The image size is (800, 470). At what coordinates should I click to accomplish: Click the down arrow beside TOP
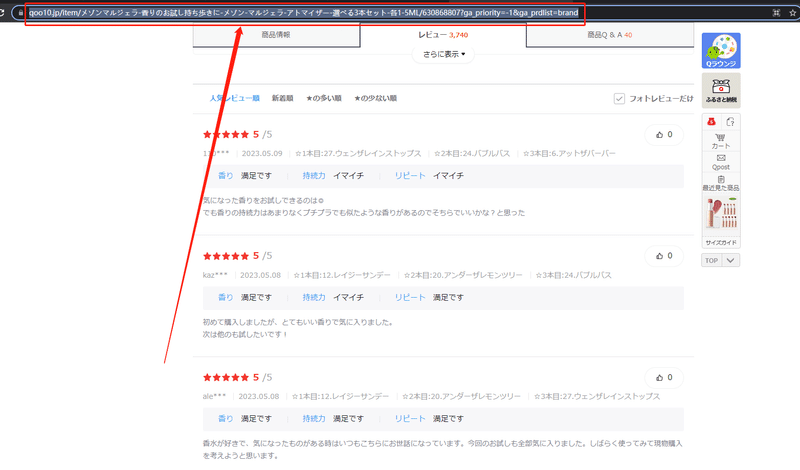(731, 260)
